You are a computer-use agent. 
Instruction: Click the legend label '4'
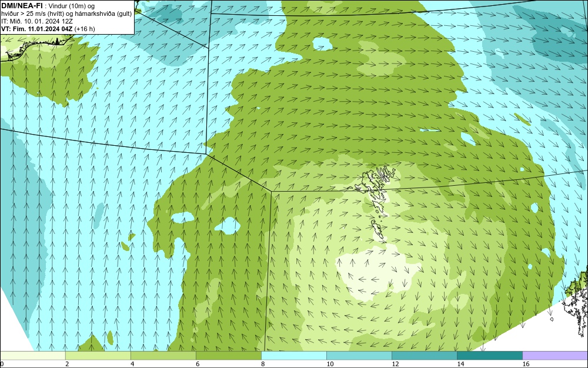pyautogui.click(x=132, y=364)
